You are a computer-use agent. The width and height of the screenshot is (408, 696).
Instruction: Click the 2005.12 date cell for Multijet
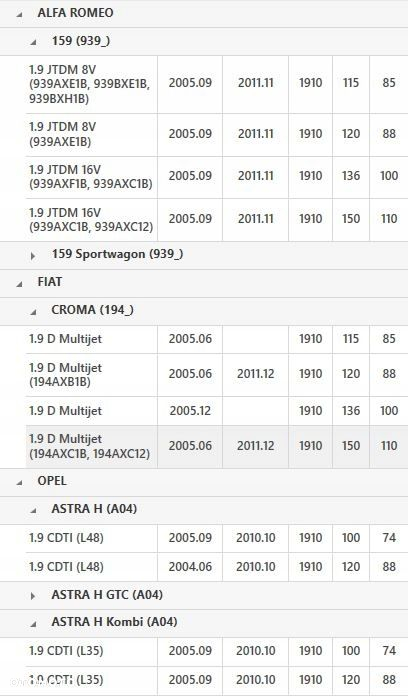pyautogui.click(x=190, y=411)
